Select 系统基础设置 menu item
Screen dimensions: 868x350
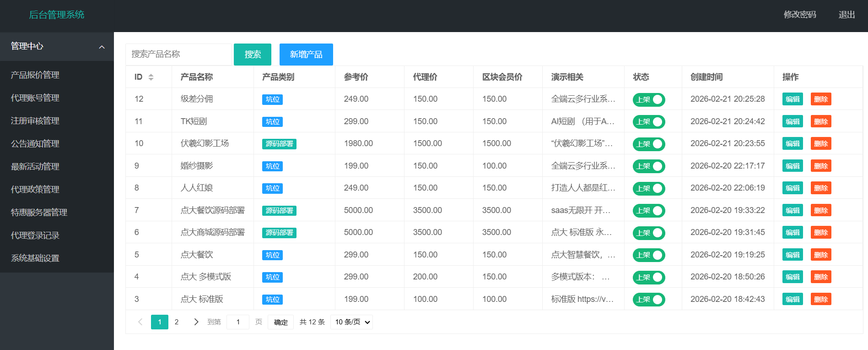point(35,258)
